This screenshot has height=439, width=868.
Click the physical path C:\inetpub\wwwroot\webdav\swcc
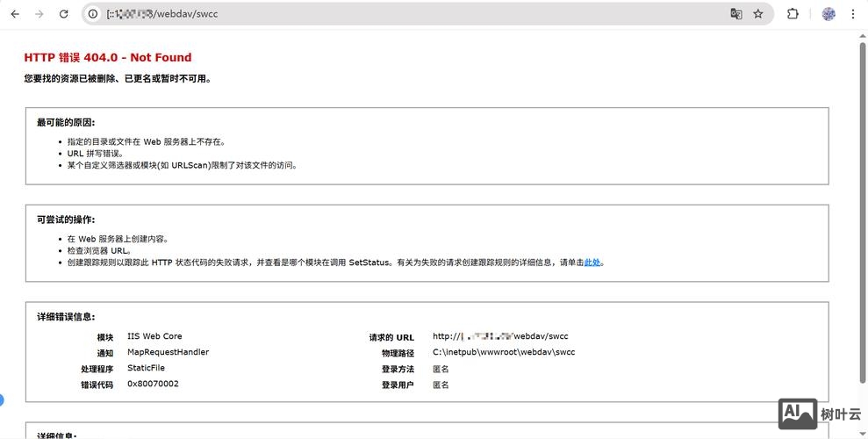(x=503, y=352)
